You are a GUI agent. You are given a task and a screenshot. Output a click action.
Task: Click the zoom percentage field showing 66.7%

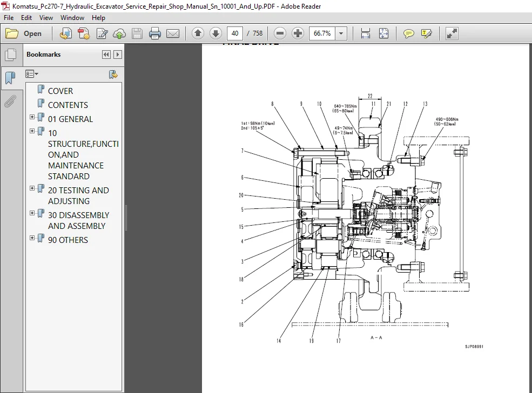click(x=322, y=33)
